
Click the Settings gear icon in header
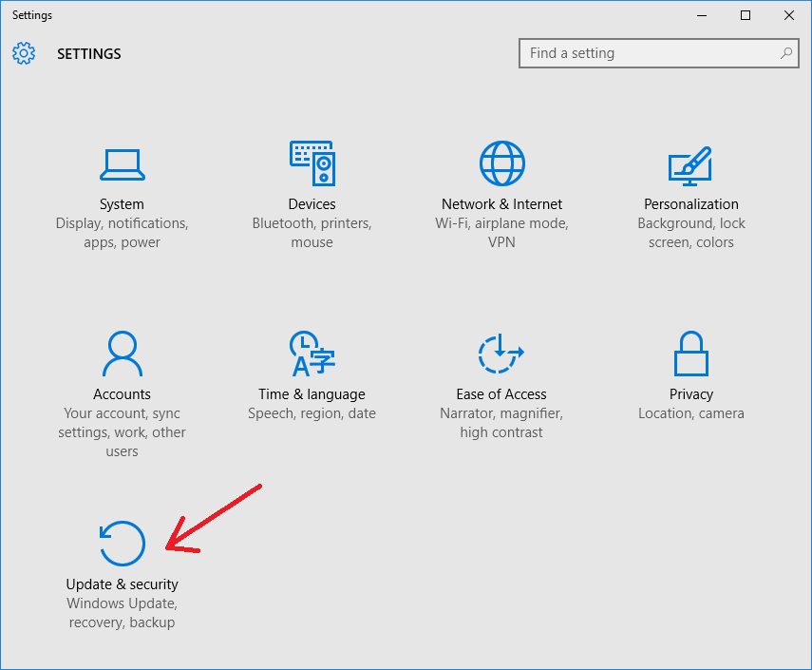click(x=24, y=53)
